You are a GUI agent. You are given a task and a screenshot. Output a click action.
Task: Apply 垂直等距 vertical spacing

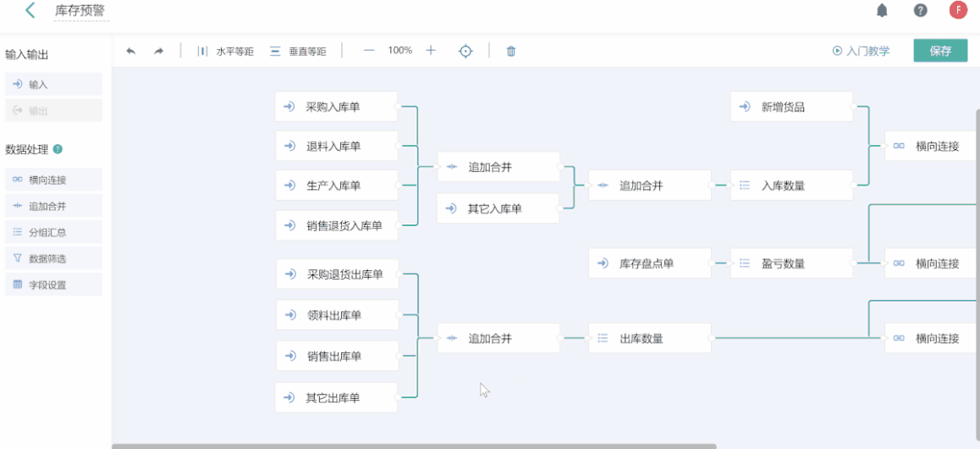pos(298,51)
